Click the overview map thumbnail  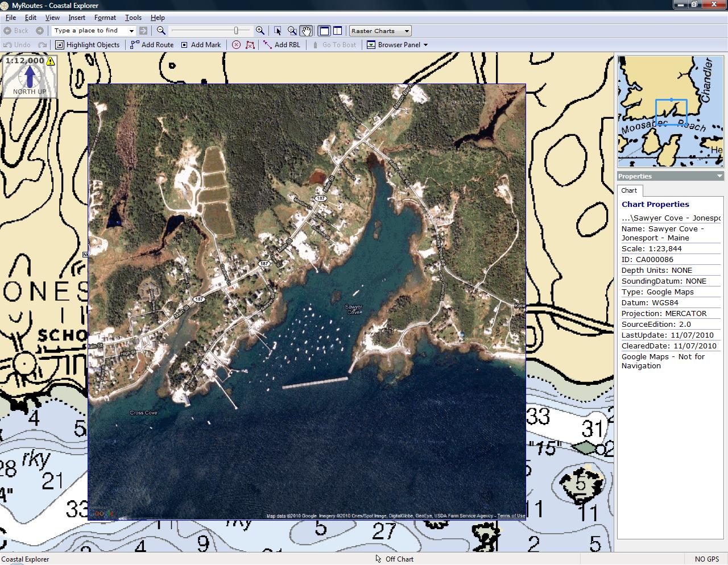(x=670, y=111)
